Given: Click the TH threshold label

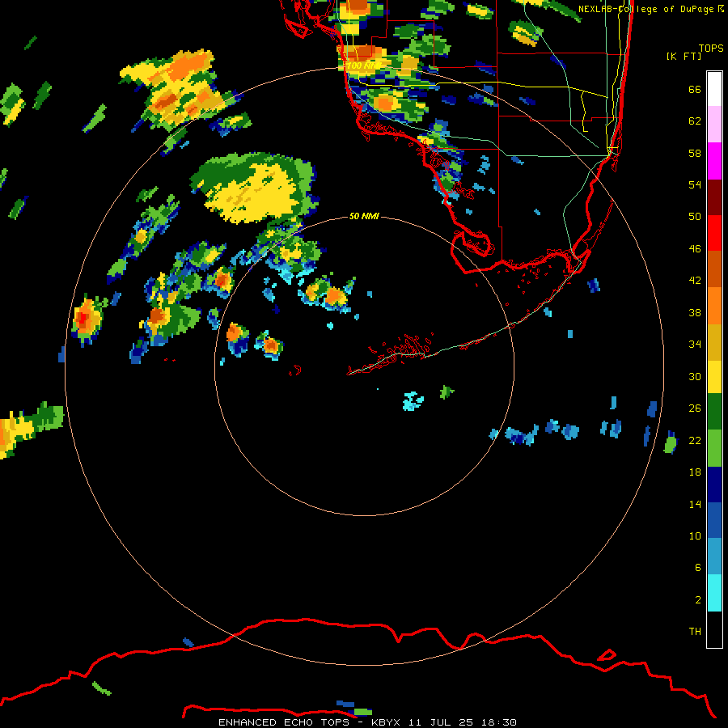Looking at the screenshot, I should (695, 632).
